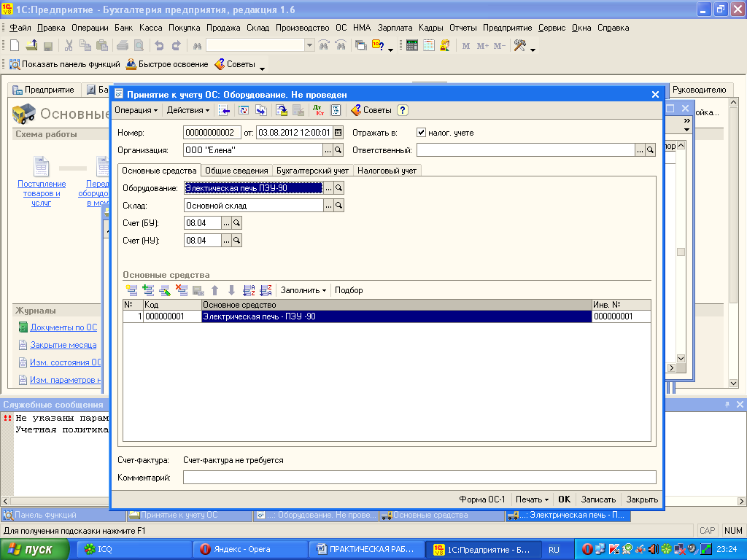
Task: Click the magnifier icon beside Организация field
Action: [338, 150]
